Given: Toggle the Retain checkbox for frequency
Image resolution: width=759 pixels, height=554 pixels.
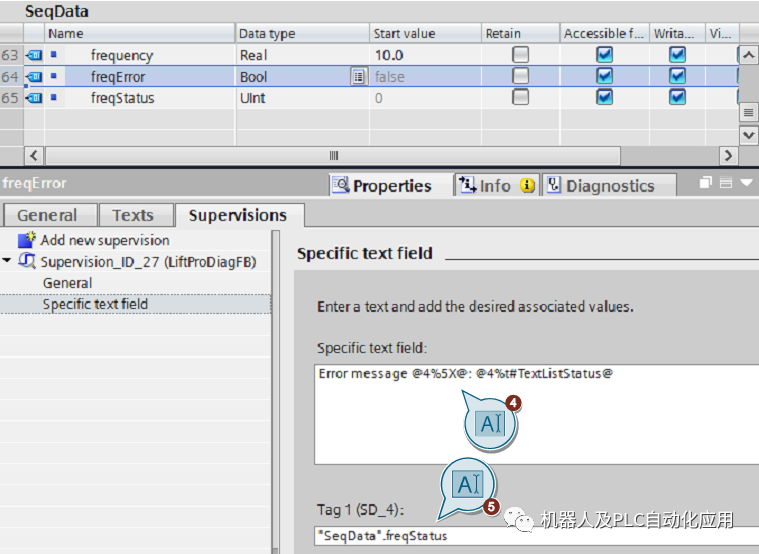Looking at the screenshot, I should click(520, 55).
